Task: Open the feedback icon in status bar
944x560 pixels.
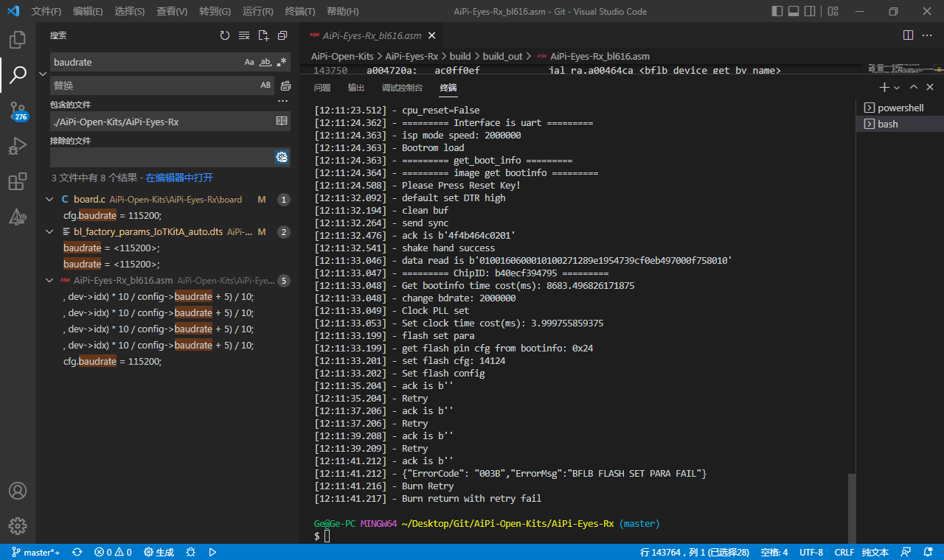Action: coord(906,552)
